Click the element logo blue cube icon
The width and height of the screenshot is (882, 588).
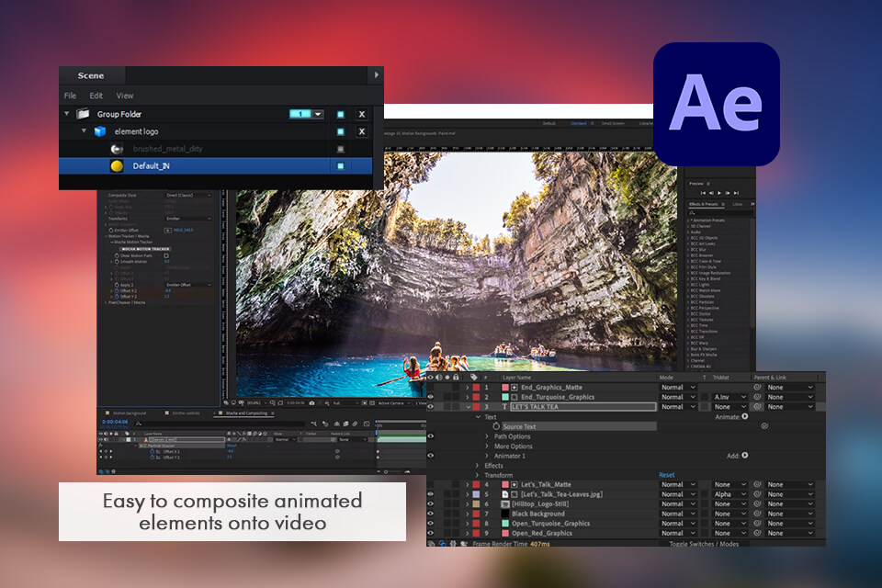(100, 131)
